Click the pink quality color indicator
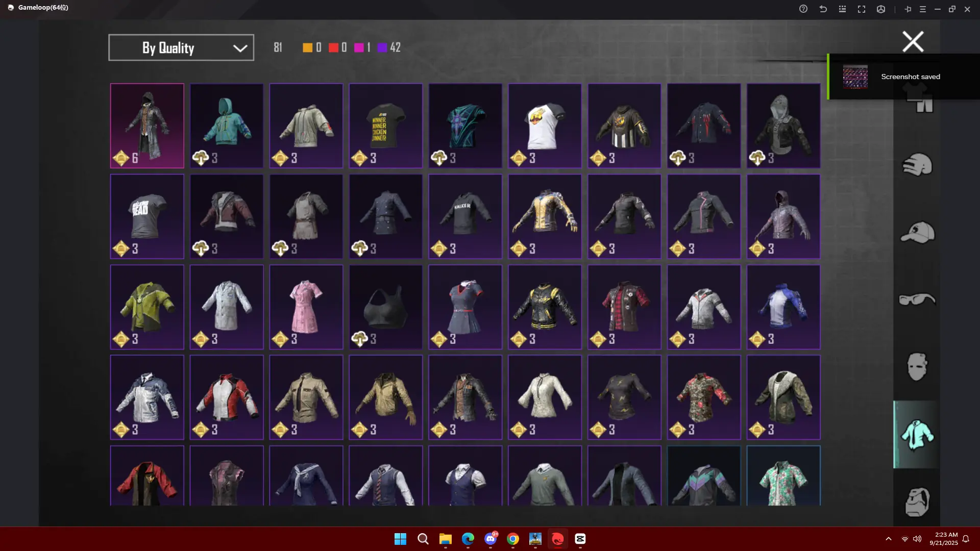This screenshot has height=551, width=980. (x=359, y=47)
